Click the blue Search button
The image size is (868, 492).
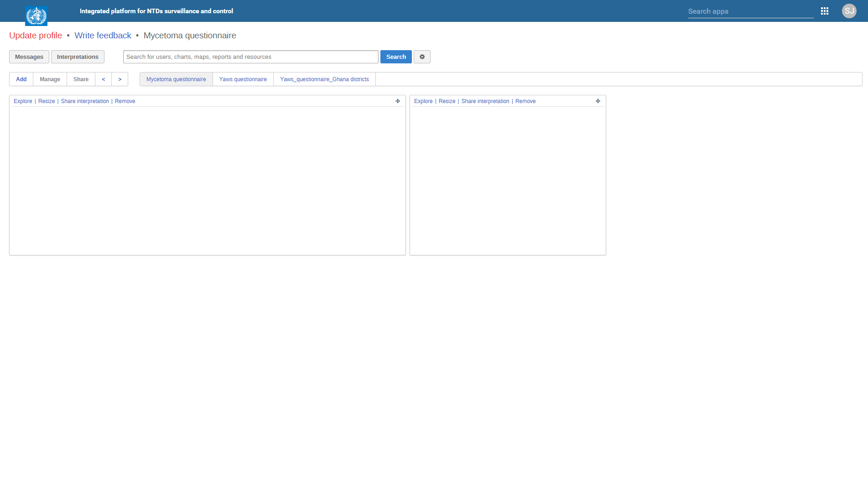396,57
